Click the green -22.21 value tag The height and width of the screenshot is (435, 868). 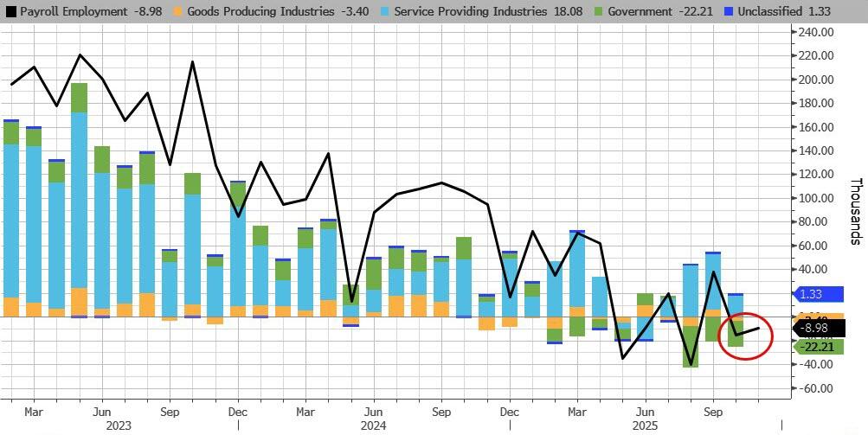point(818,346)
